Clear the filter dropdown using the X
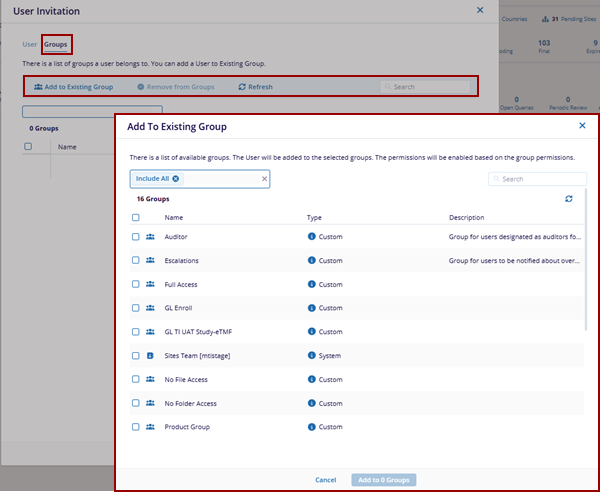This screenshot has width=600, height=492. tap(264, 179)
